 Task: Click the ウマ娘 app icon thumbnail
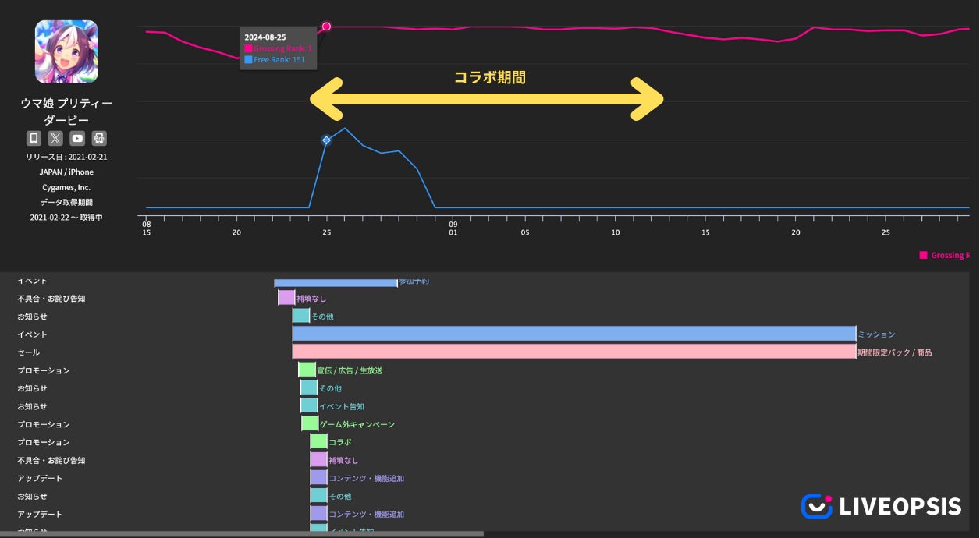click(x=66, y=51)
